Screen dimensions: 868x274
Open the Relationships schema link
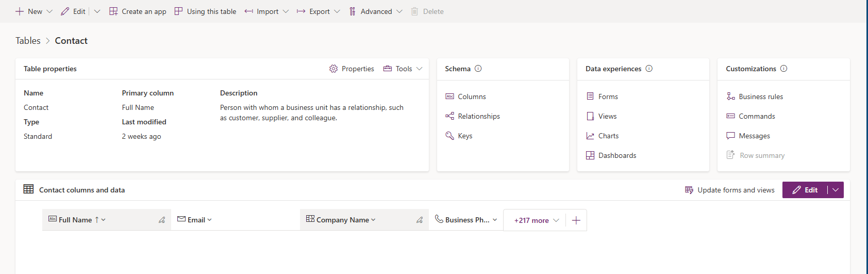point(478,116)
